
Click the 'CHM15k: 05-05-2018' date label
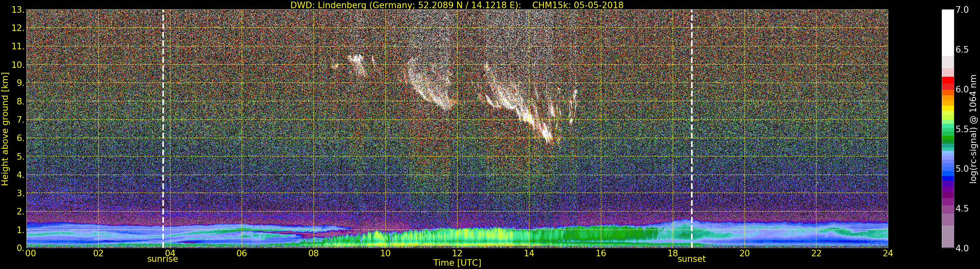578,5
